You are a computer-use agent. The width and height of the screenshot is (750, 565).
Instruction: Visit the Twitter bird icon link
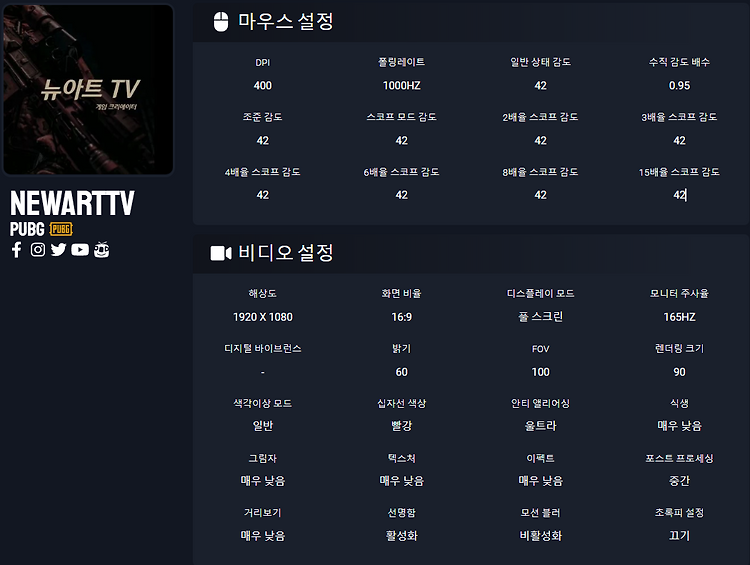tap(58, 250)
